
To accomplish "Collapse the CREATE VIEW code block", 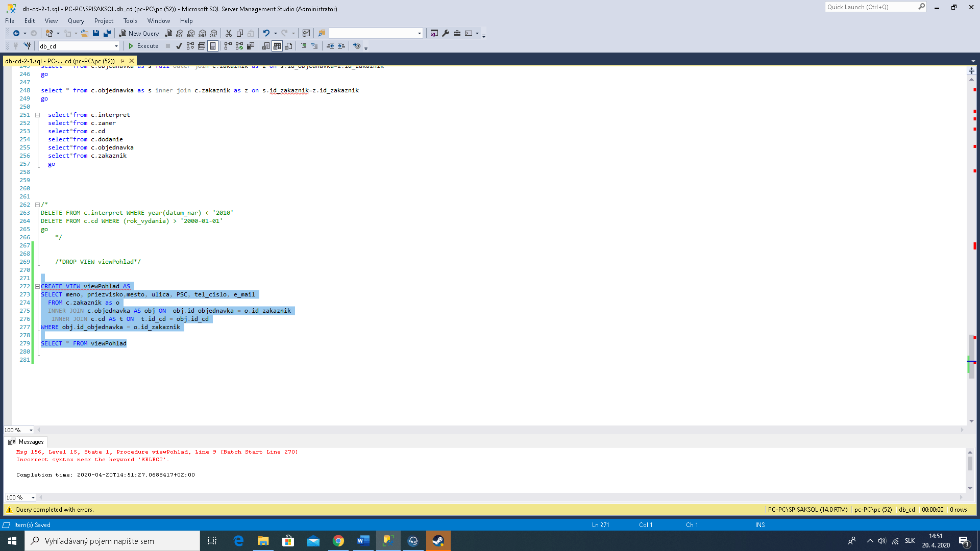I will [x=37, y=286].
